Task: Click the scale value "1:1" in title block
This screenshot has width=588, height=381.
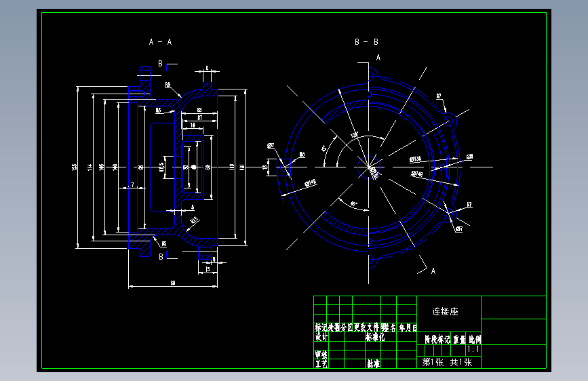Action: click(x=473, y=350)
